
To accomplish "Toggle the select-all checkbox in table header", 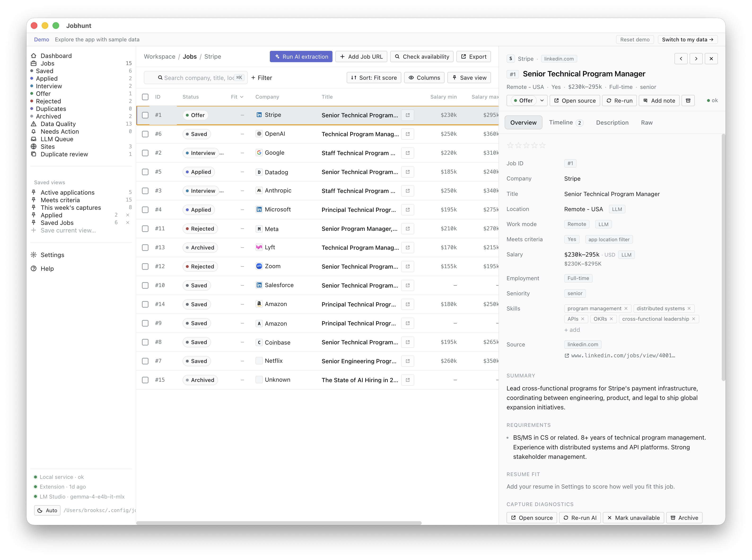I will pos(145,97).
